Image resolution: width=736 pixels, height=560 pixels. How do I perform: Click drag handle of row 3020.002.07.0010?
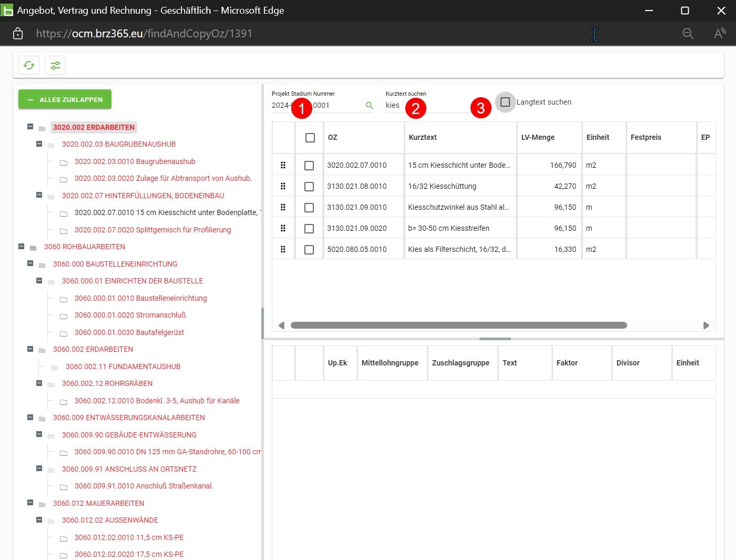coord(283,165)
